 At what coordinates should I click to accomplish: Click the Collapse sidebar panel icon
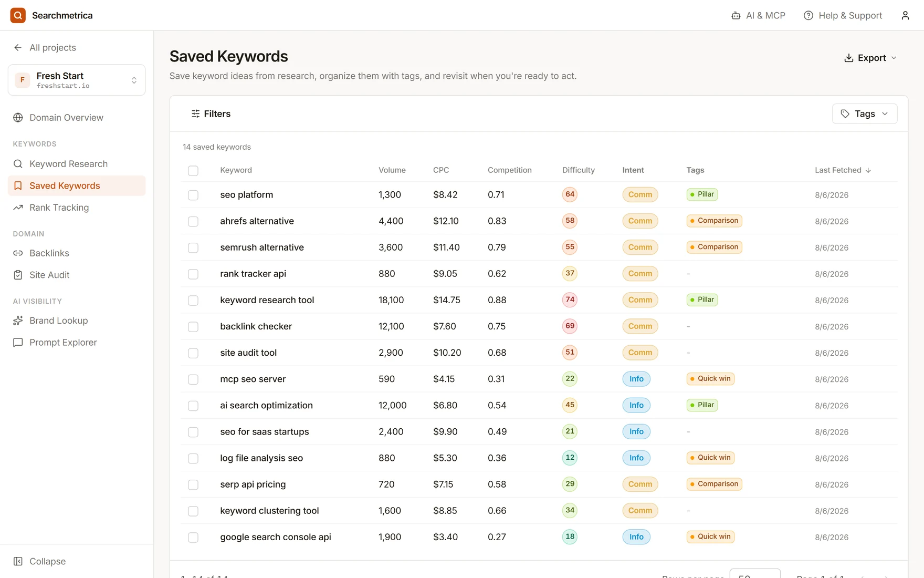coord(18,561)
